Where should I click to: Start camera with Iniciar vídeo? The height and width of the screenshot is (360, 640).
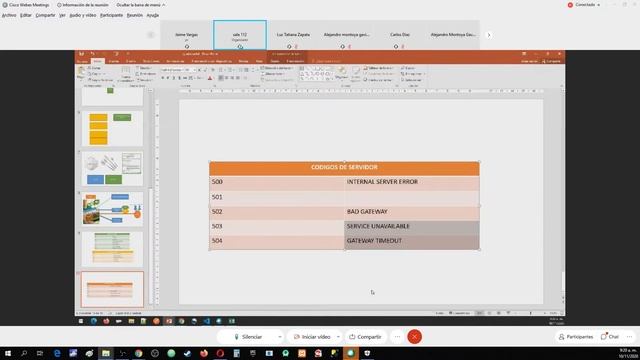312,337
